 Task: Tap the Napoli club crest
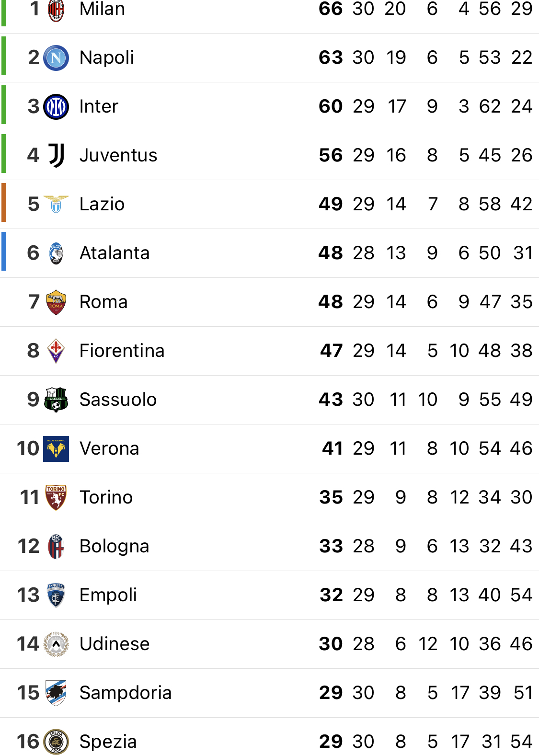click(56, 58)
